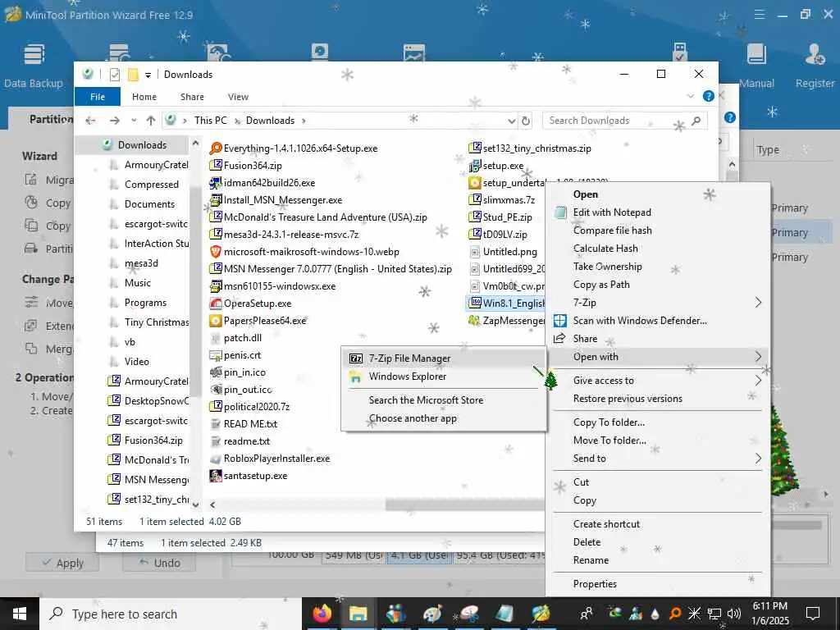840x630 pixels.
Task: Click the Windows Start button
Action: coord(20,614)
